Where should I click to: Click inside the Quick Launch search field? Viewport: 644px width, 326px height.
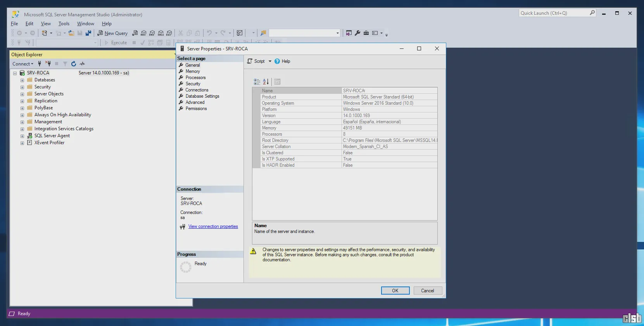(554, 13)
